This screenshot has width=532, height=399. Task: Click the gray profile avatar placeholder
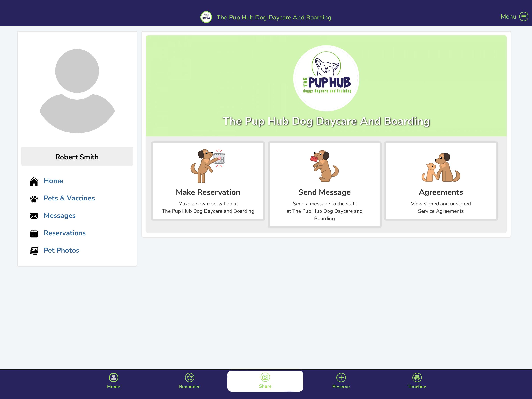77,91
